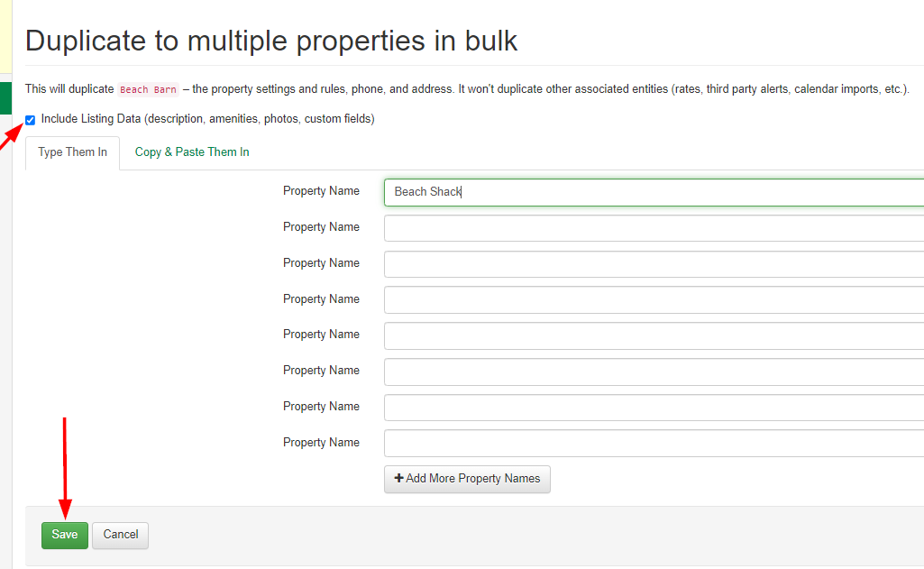
Task: Click the Type Them In tab label text
Action: pyautogui.click(x=72, y=152)
